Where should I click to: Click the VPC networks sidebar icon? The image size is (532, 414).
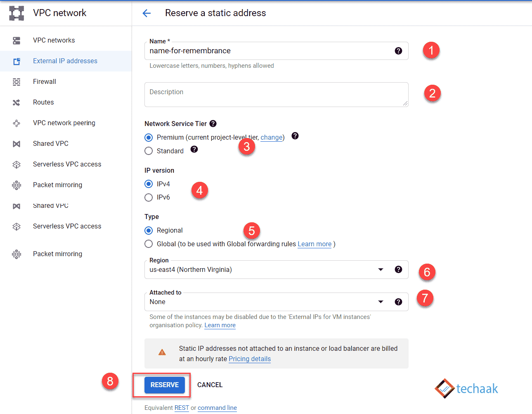(x=17, y=40)
